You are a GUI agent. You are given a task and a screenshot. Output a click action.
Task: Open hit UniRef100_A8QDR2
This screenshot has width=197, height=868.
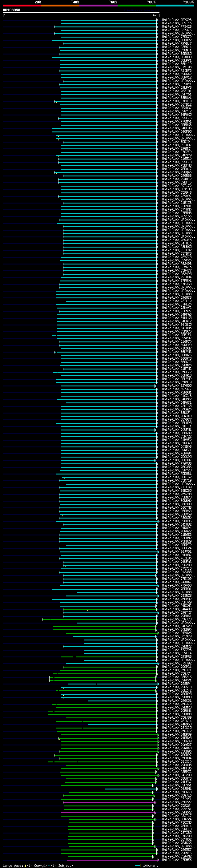coord(177,40)
